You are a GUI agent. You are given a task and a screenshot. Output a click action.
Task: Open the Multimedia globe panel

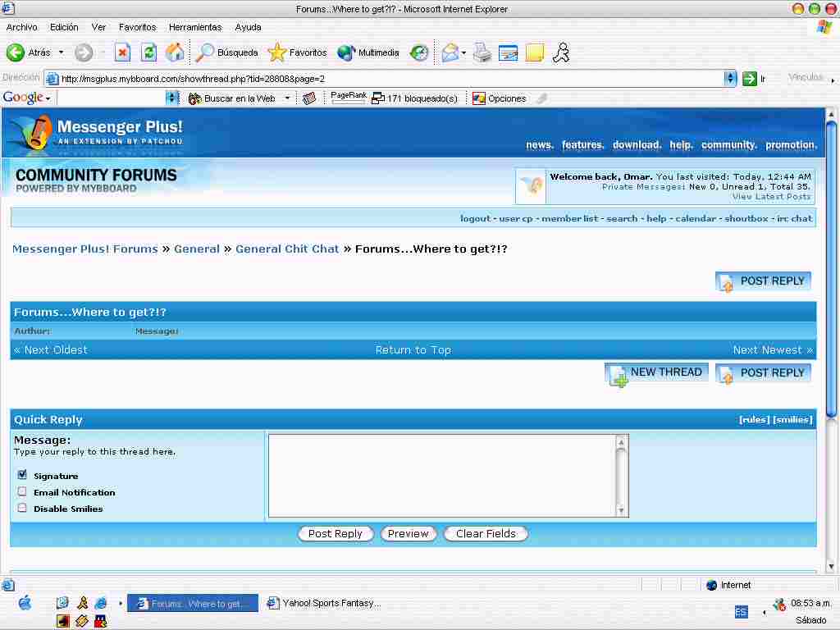click(x=368, y=52)
